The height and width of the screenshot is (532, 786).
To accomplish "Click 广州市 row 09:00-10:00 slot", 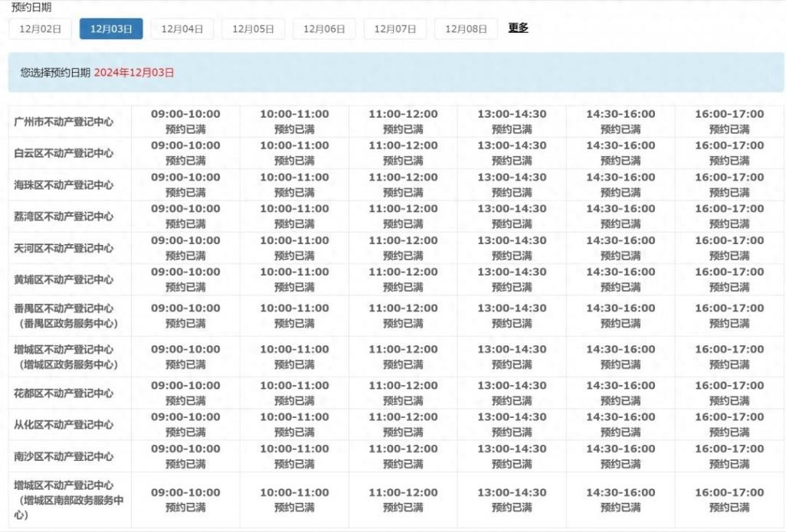I will pos(185,121).
